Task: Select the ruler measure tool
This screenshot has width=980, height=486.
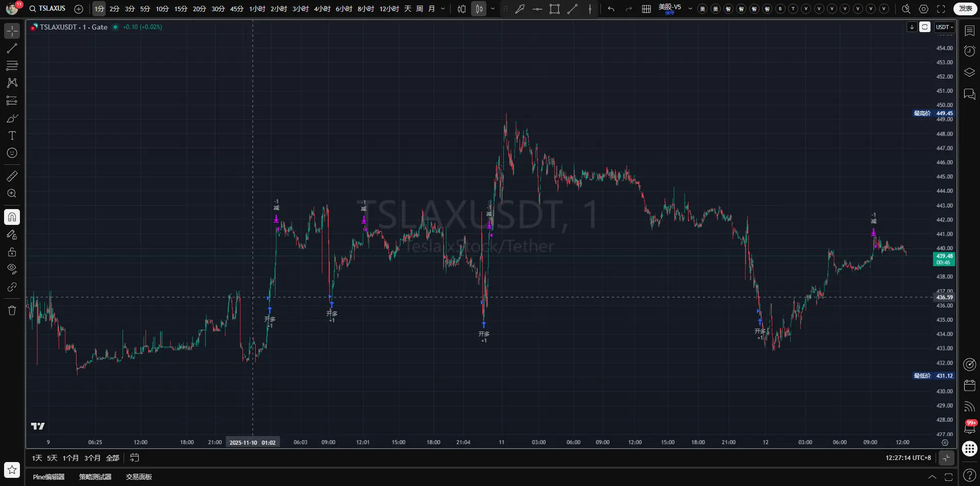Action: [12, 176]
